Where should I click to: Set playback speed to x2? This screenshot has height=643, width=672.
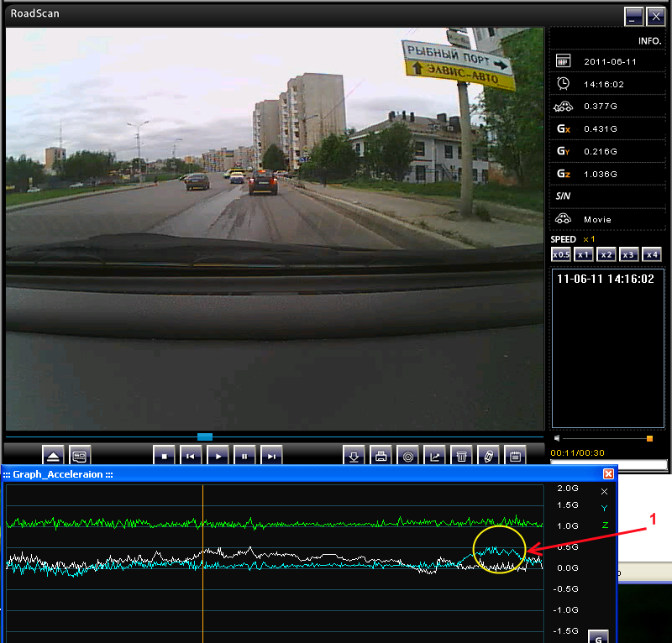point(606,254)
